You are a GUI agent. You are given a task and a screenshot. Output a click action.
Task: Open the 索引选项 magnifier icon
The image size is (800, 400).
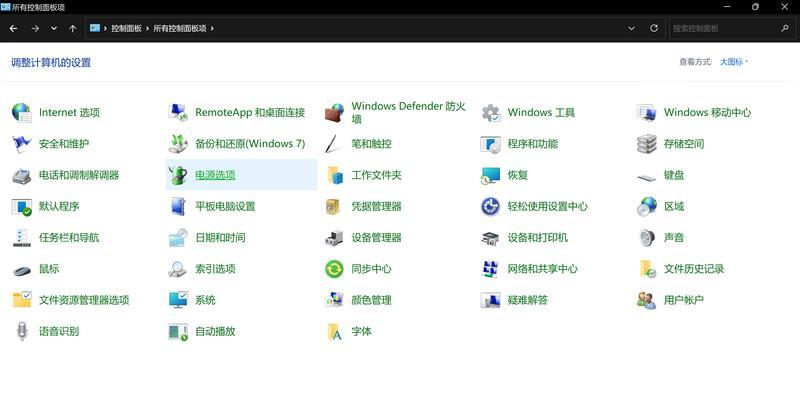pos(178,269)
